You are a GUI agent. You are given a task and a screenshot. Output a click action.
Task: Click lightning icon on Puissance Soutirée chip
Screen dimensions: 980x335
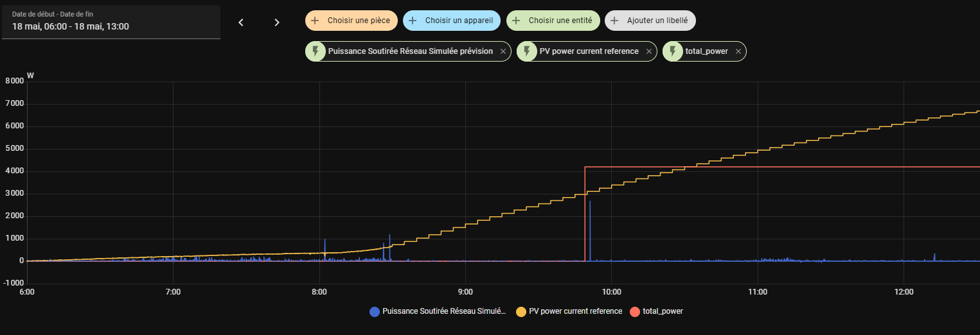click(316, 51)
